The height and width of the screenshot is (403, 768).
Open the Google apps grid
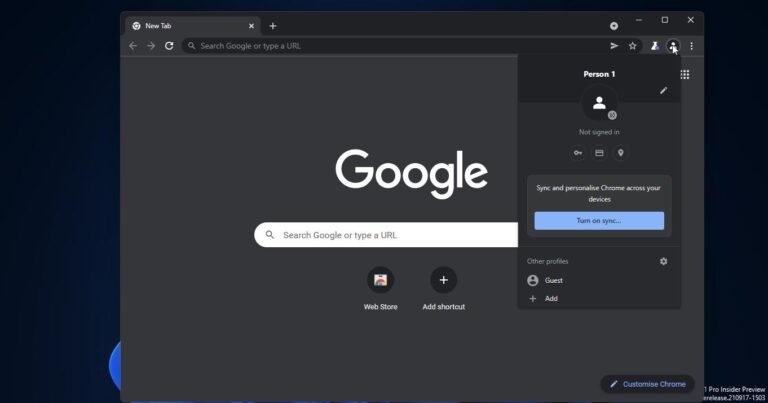[x=685, y=74]
